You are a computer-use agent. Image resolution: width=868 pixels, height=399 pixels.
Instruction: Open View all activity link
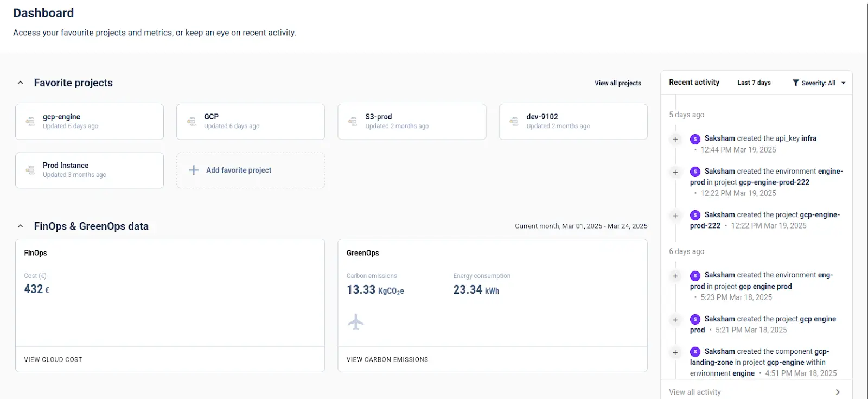[x=695, y=392]
